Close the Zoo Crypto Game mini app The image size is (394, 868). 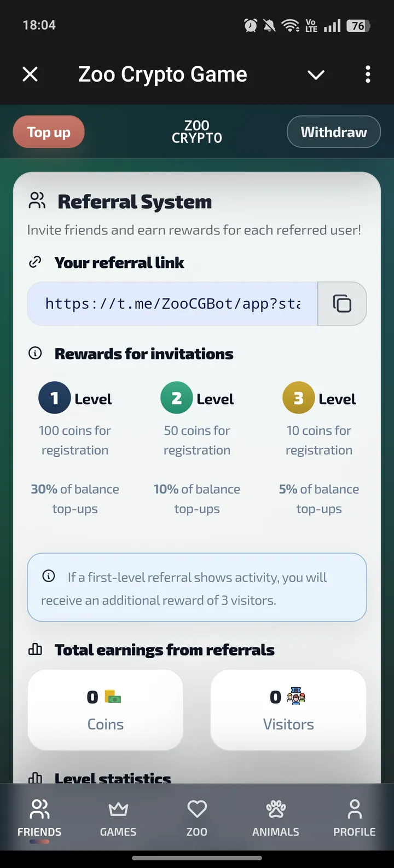pos(30,74)
